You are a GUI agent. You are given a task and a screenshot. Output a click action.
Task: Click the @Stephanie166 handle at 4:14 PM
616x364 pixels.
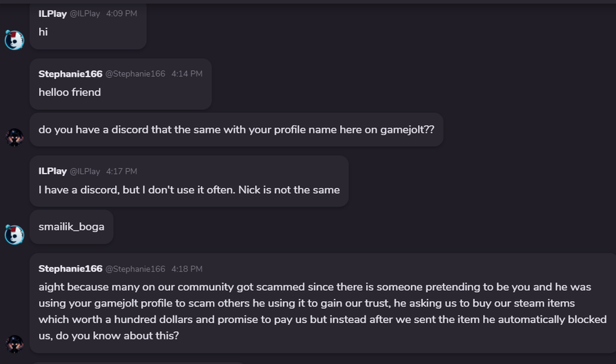[135, 73]
